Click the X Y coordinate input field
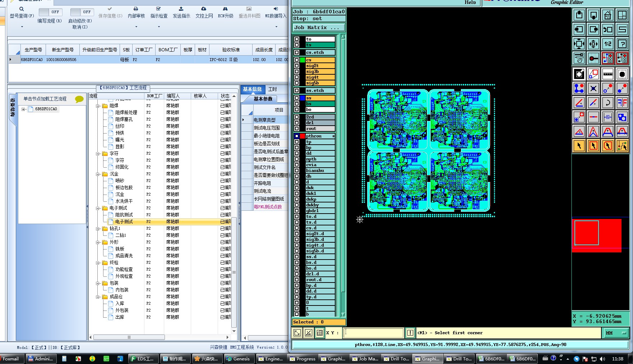 pos(373,333)
